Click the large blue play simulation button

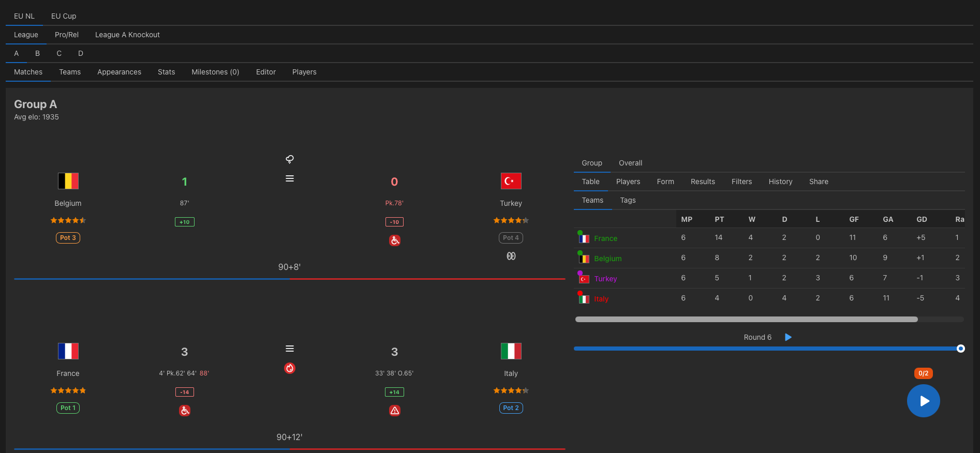(924, 401)
